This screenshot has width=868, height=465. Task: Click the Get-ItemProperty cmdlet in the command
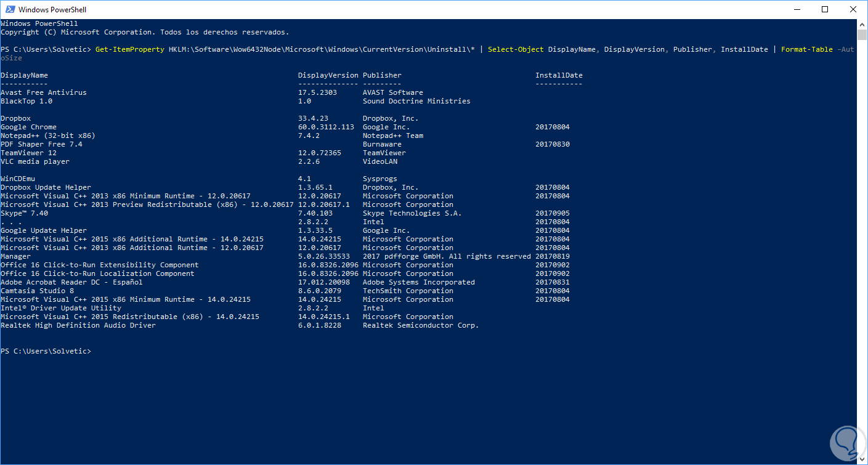[x=130, y=49]
